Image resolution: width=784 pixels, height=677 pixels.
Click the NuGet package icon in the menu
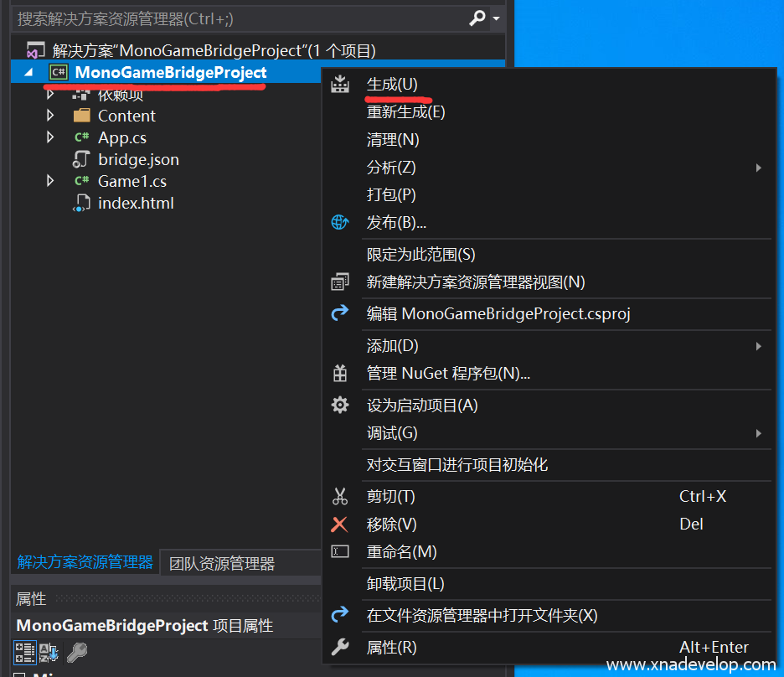coord(340,374)
